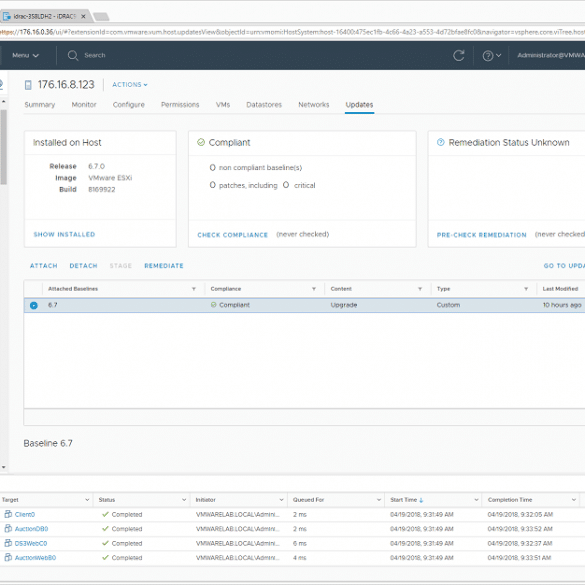Click the search magnifier icon

point(73,56)
